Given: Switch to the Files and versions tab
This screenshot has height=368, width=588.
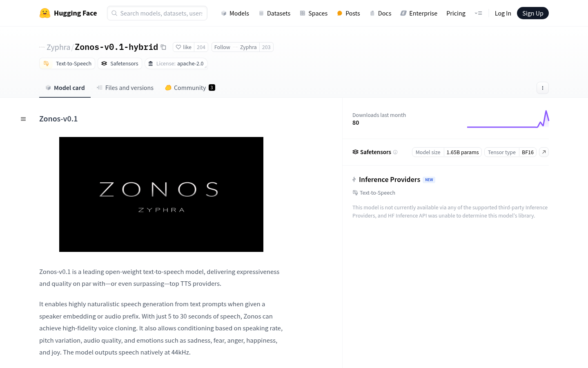Looking at the screenshot, I should (x=125, y=88).
